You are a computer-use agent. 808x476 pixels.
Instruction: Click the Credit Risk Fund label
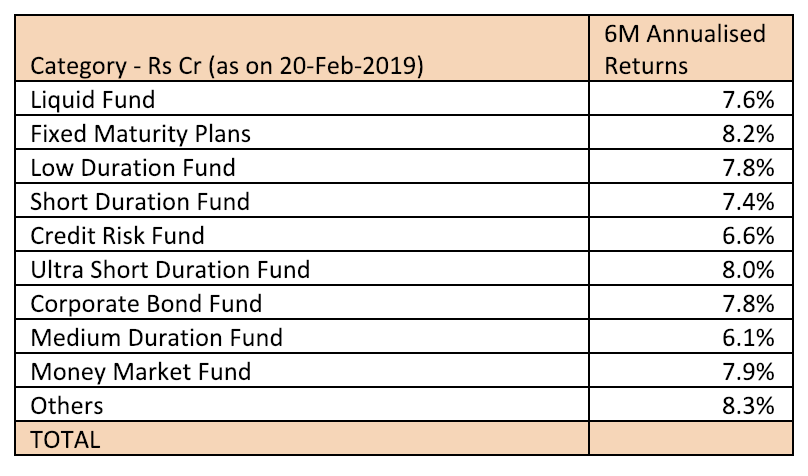tap(117, 235)
